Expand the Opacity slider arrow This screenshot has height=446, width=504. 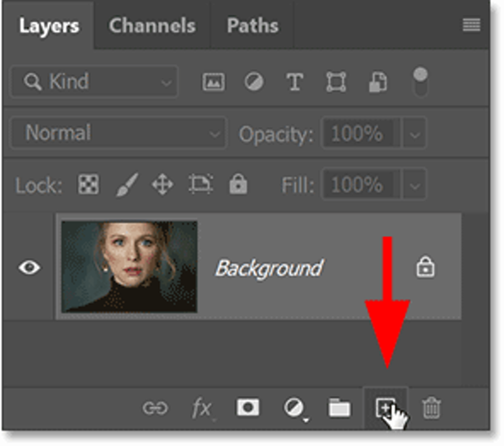pos(414,133)
